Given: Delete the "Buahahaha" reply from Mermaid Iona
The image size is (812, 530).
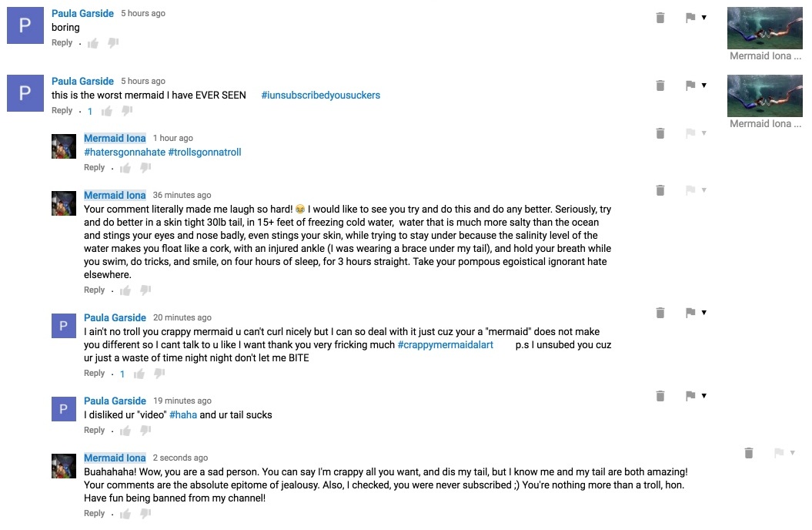Looking at the screenshot, I should pos(748,453).
